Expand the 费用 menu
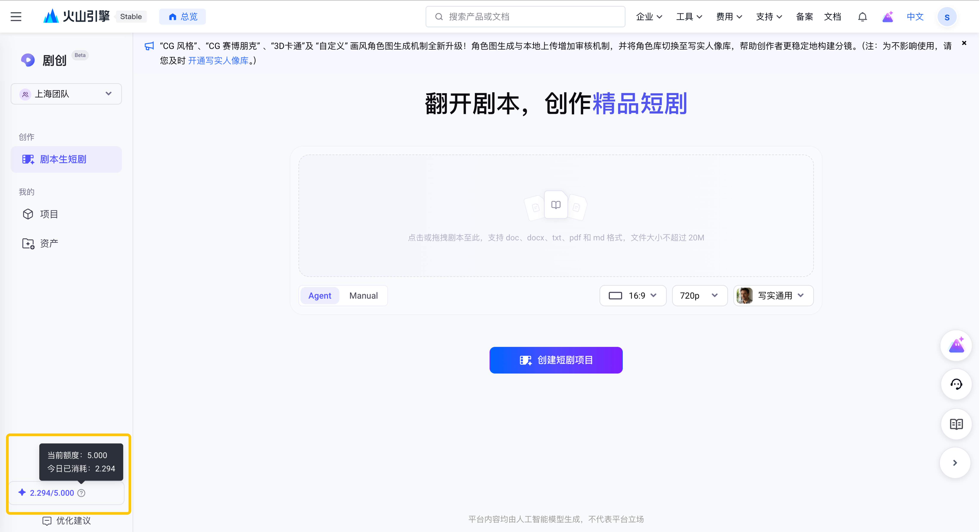Screen dimensions: 980x532 tap(729, 17)
